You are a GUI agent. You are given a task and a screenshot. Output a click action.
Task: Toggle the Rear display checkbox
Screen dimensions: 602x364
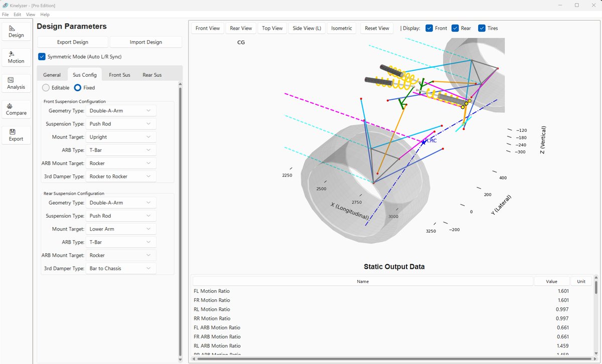[455, 28]
